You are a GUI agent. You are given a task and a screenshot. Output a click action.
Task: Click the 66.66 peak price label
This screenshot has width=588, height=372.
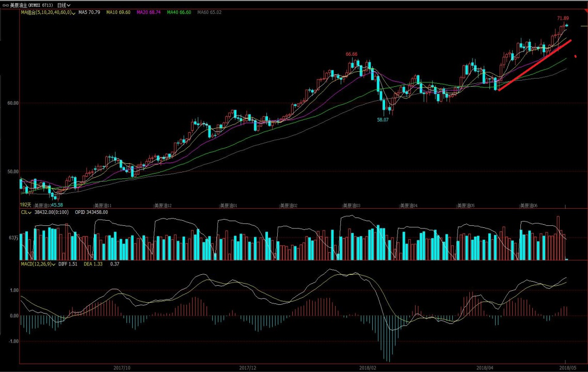coord(352,54)
